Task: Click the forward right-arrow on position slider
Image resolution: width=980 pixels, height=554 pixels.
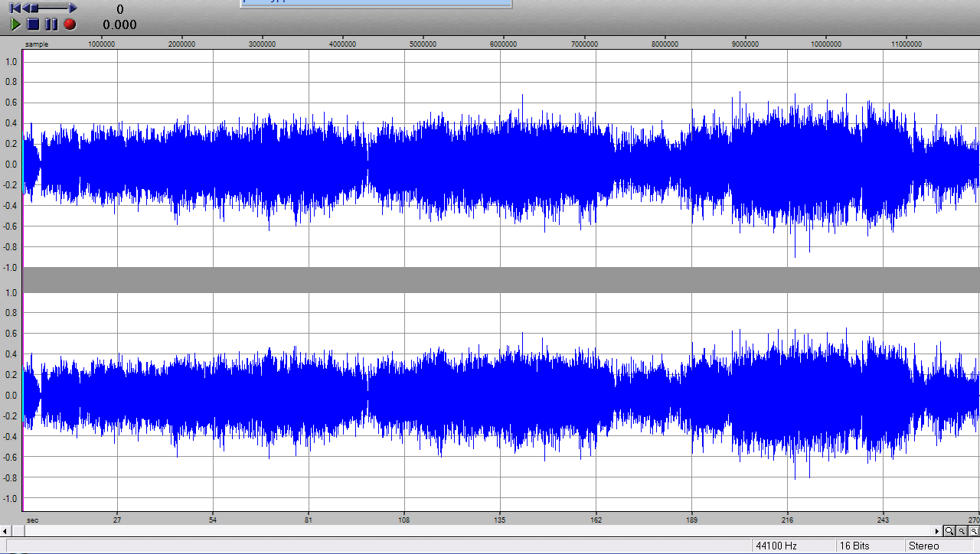Action: tap(72, 8)
